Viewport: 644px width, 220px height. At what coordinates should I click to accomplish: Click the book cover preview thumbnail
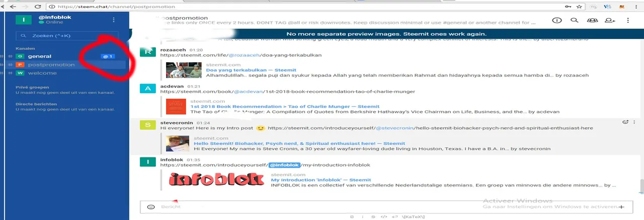(x=176, y=107)
